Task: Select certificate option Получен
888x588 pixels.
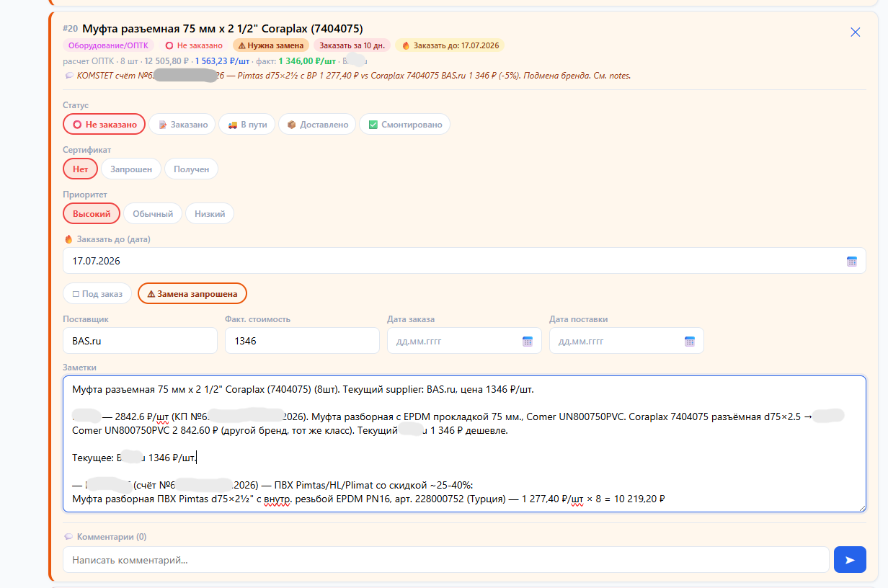Action: coord(191,169)
